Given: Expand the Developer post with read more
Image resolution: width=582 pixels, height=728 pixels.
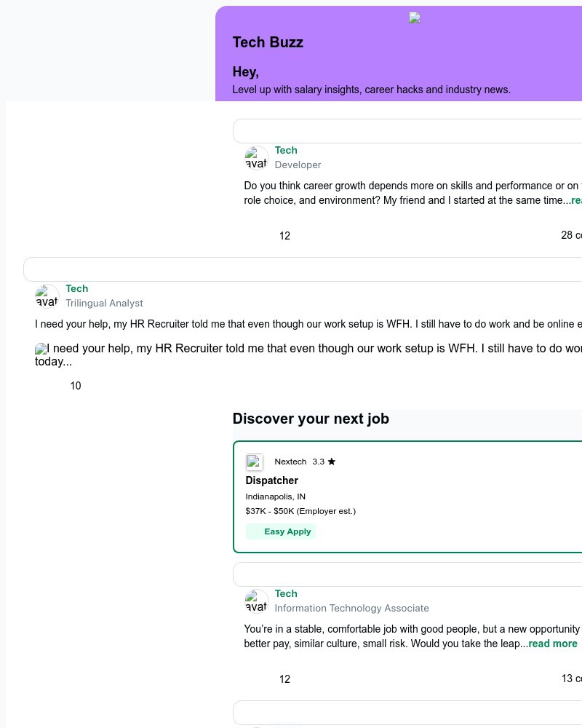Looking at the screenshot, I should 576,200.
